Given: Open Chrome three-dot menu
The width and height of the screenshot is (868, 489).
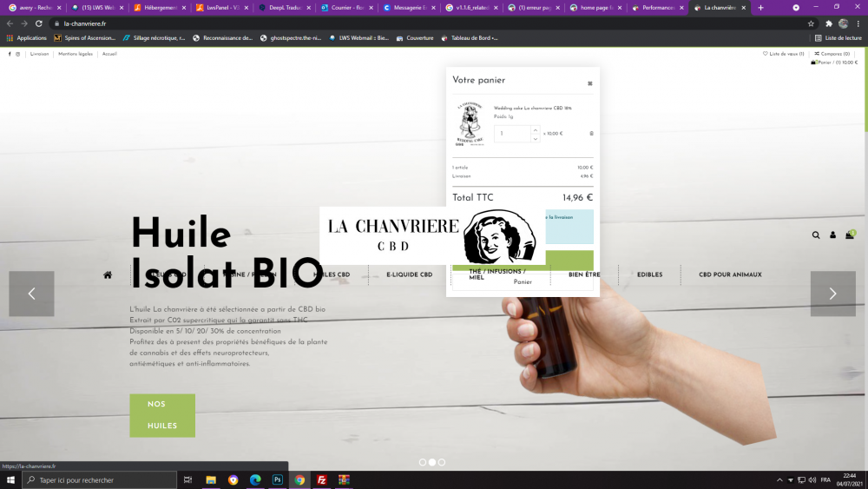Looking at the screenshot, I should [x=858, y=23].
